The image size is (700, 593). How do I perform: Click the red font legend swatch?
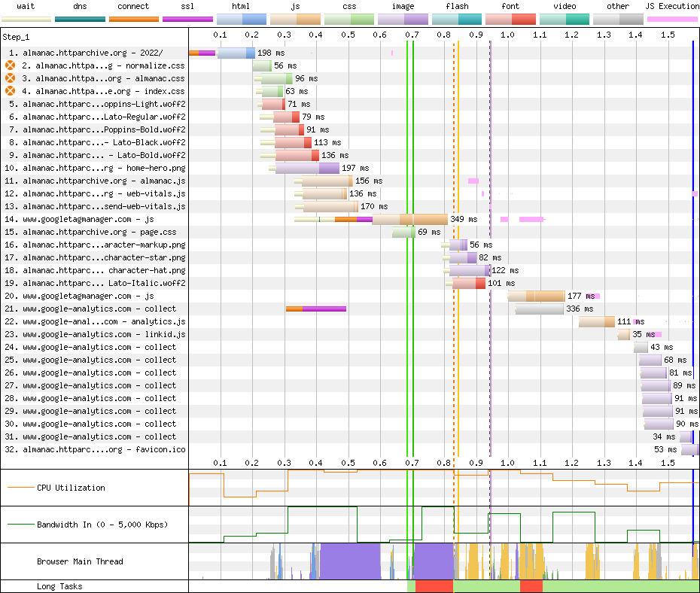click(510, 18)
